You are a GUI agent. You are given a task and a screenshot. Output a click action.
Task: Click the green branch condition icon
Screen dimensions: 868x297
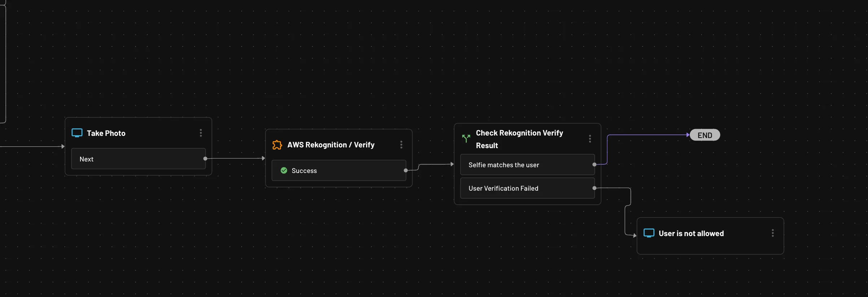466,138
